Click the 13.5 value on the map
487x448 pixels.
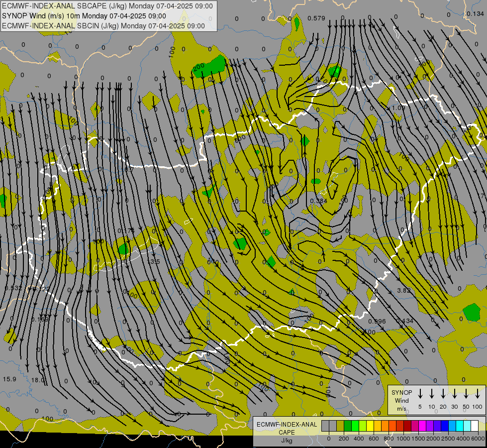(x=154, y=261)
